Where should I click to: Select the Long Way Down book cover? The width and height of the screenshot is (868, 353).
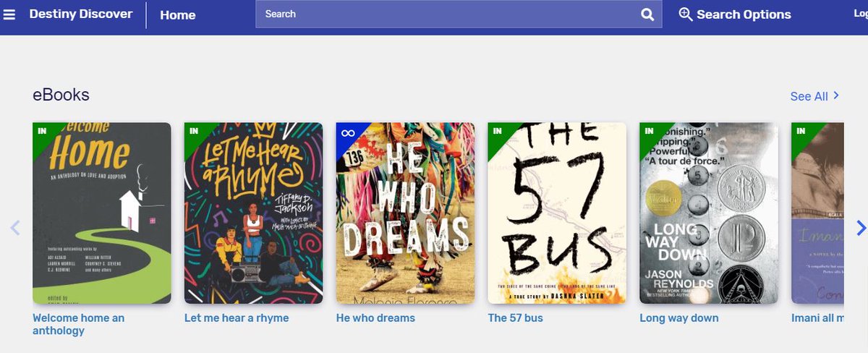pos(710,213)
